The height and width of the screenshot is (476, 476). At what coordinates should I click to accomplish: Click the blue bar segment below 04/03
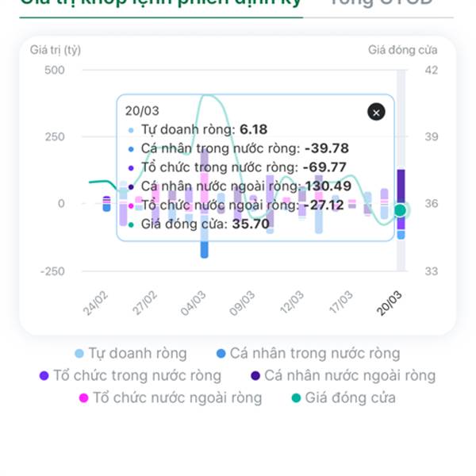(x=205, y=249)
